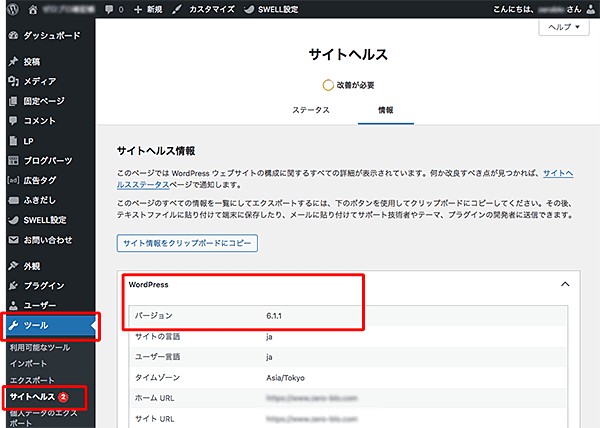
Task: Open the WordPress logo menu
Action: [x=13, y=9]
